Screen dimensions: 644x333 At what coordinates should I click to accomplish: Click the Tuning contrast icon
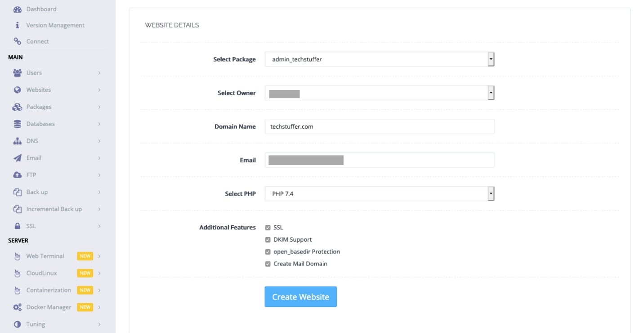point(18,324)
